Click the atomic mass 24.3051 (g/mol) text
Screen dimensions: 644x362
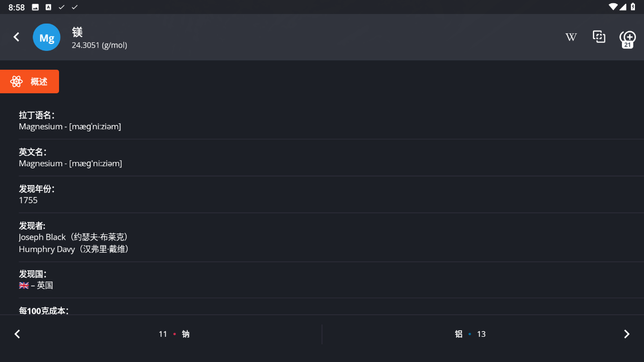[x=99, y=45]
